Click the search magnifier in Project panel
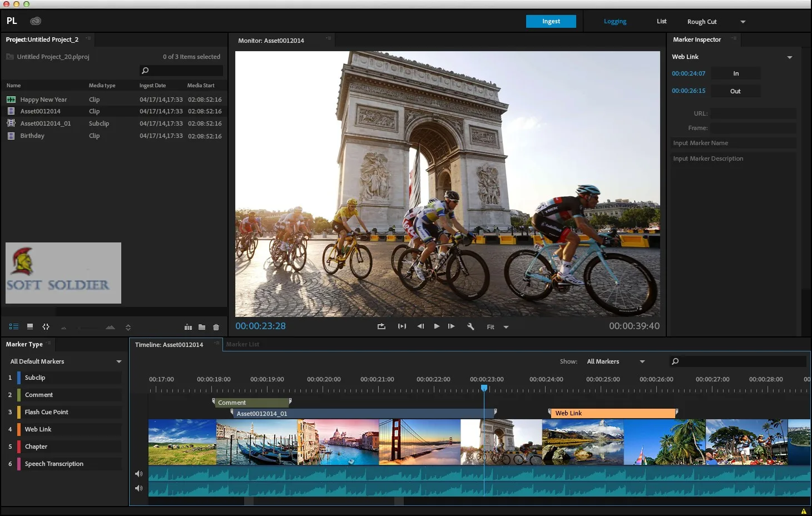The width and height of the screenshot is (812, 516). tap(145, 71)
